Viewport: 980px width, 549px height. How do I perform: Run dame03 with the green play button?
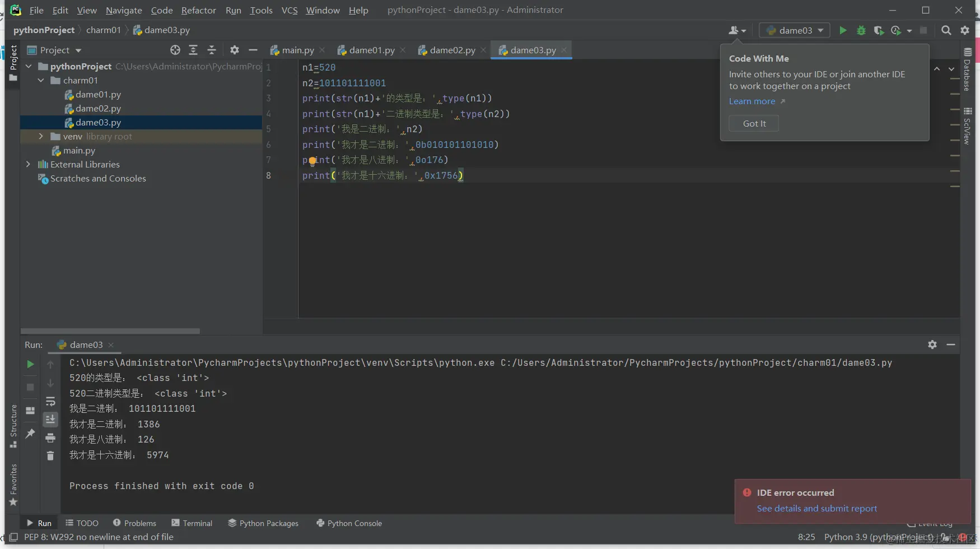click(x=843, y=30)
